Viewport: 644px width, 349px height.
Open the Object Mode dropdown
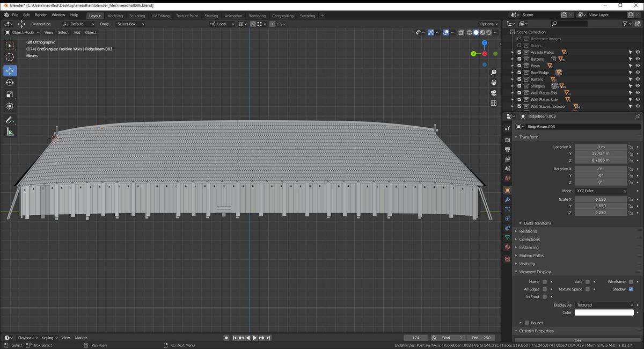pyautogui.click(x=22, y=32)
